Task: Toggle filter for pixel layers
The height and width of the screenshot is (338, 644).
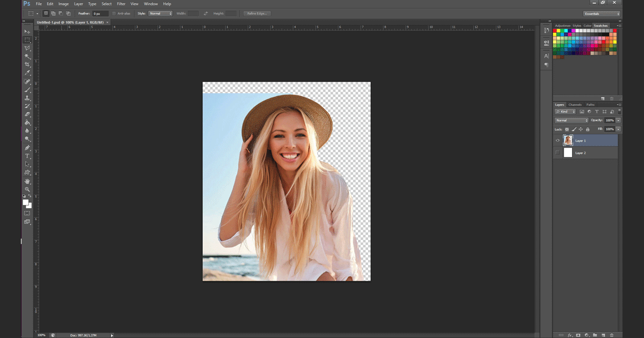Action: (x=582, y=112)
